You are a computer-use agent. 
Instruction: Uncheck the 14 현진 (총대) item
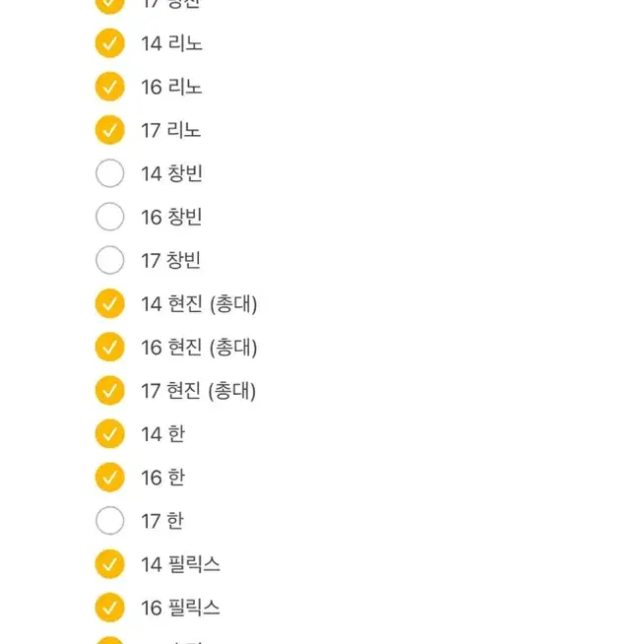(x=109, y=303)
